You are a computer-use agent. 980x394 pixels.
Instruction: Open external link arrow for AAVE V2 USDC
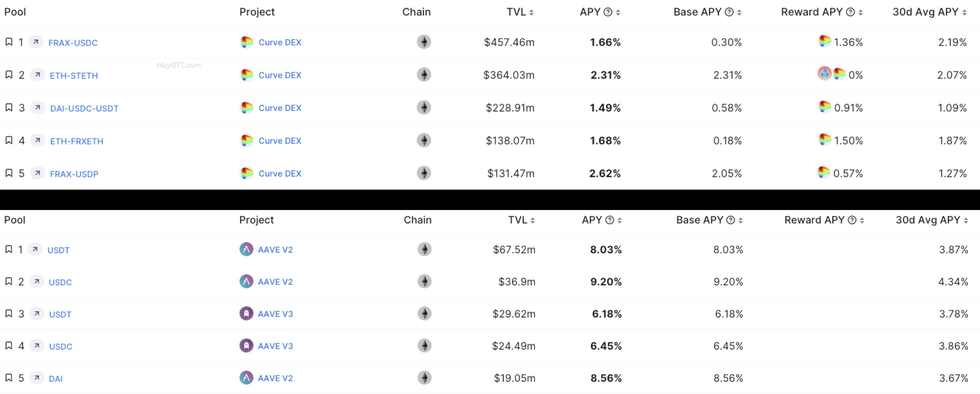[x=37, y=281]
